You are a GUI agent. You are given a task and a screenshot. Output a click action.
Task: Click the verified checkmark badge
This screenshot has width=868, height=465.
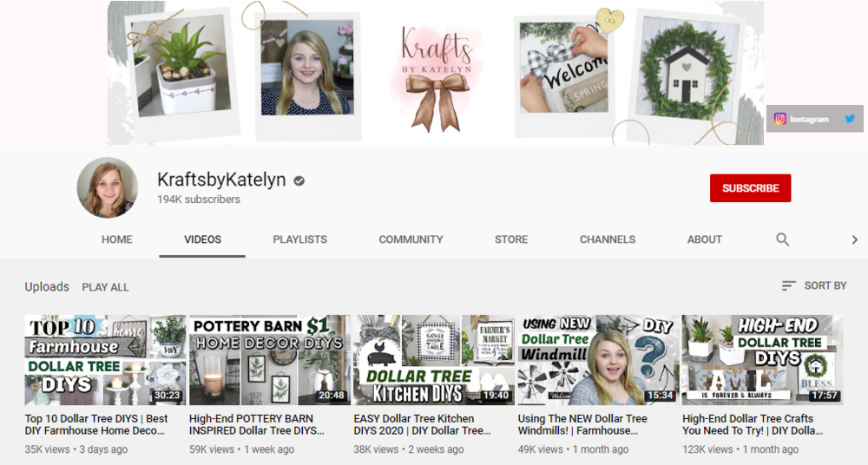pos(299,180)
